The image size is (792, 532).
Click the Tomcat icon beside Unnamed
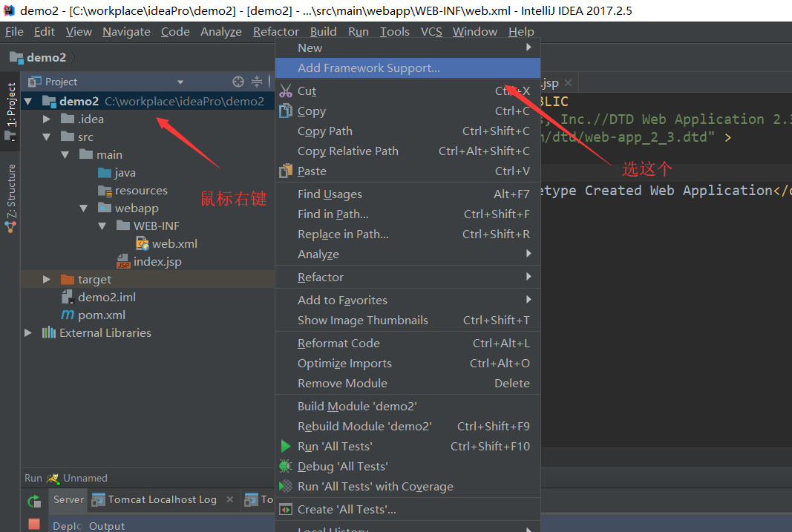(53, 478)
